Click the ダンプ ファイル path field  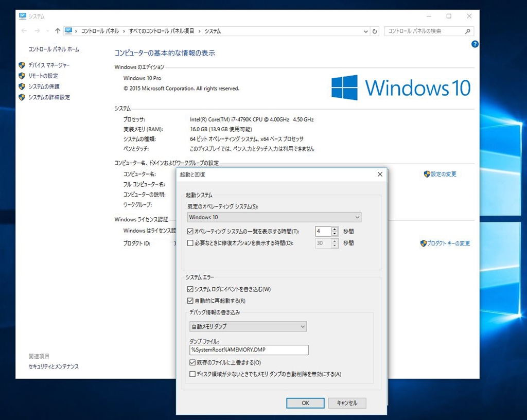249,350
